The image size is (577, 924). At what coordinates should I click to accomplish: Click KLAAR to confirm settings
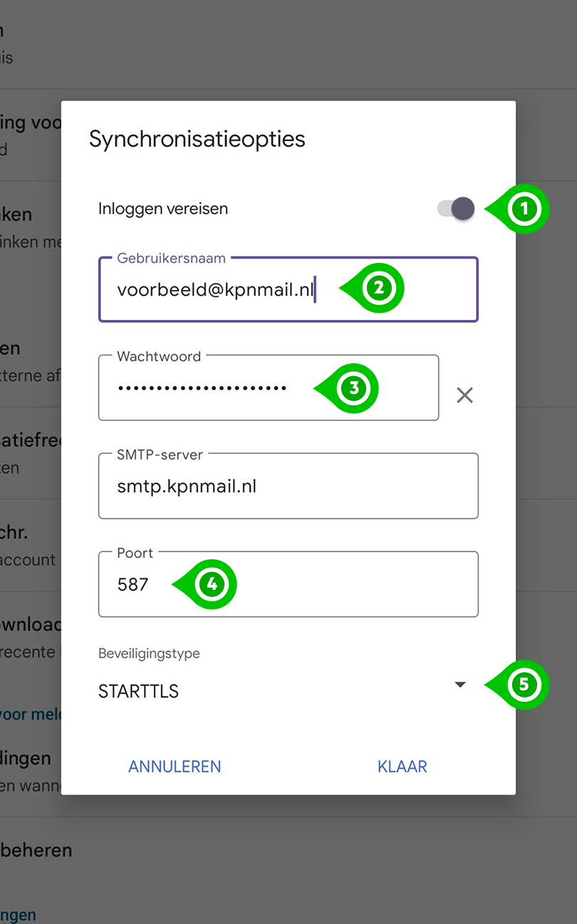[x=402, y=766]
